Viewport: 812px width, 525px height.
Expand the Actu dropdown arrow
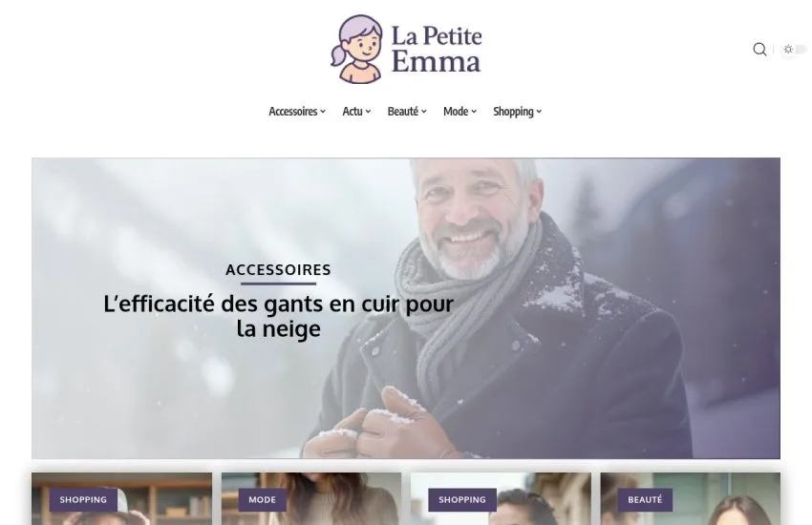tap(368, 112)
